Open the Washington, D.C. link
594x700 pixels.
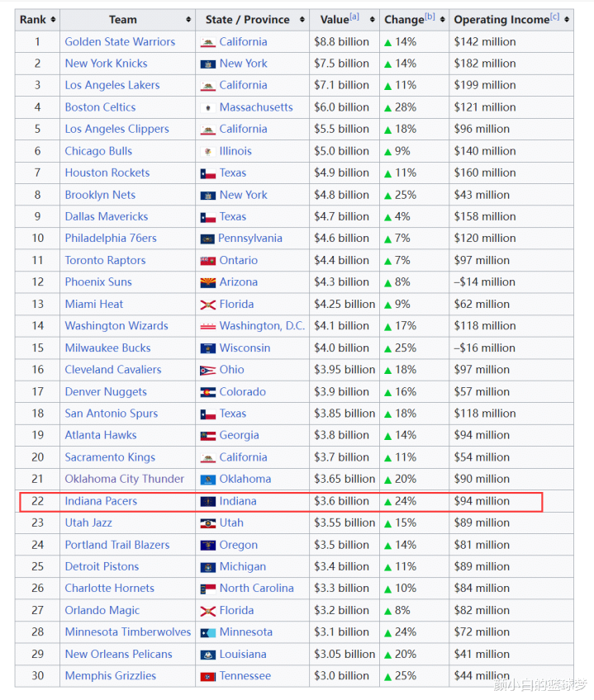tap(262, 326)
